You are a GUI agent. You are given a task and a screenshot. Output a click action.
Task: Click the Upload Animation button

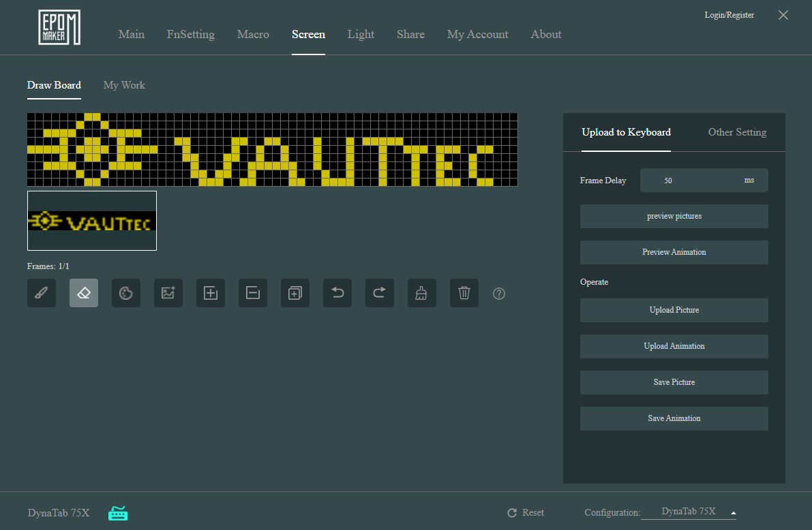click(x=674, y=346)
